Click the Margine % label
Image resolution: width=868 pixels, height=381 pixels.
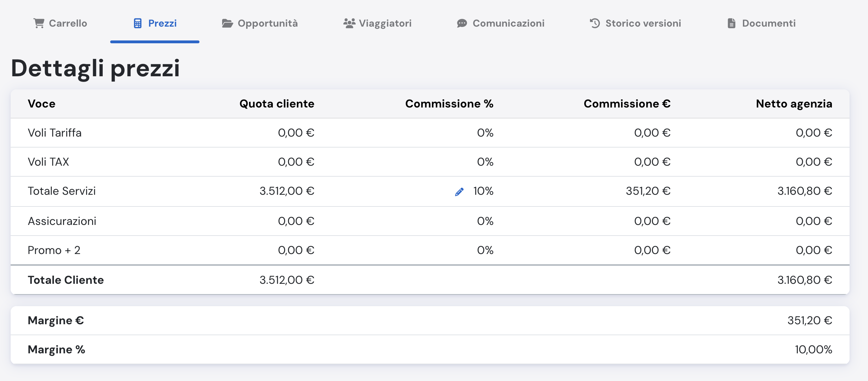pos(56,349)
